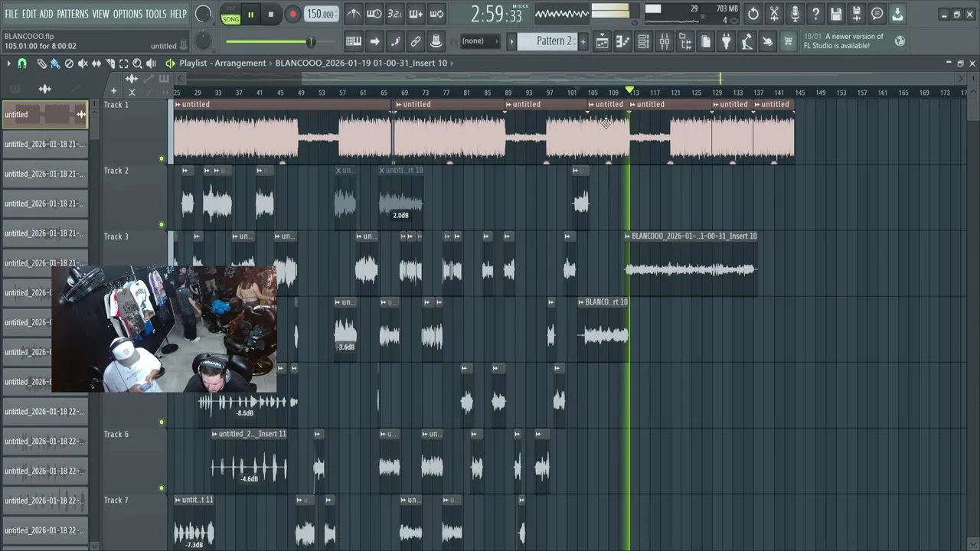Select the Slice tool in Playlist
Screen dimensions: 980x551
(x=110, y=64)
